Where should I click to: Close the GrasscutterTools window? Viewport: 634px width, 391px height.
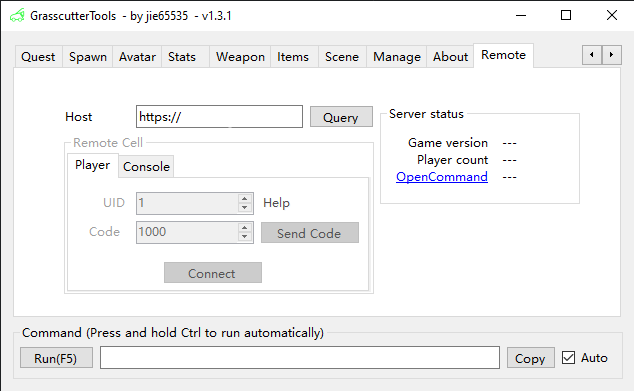pos(612,16)
